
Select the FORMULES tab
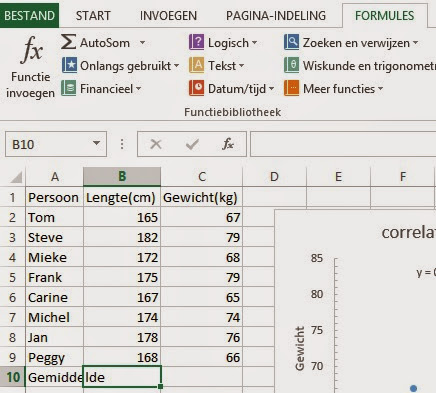coord(384,16)
